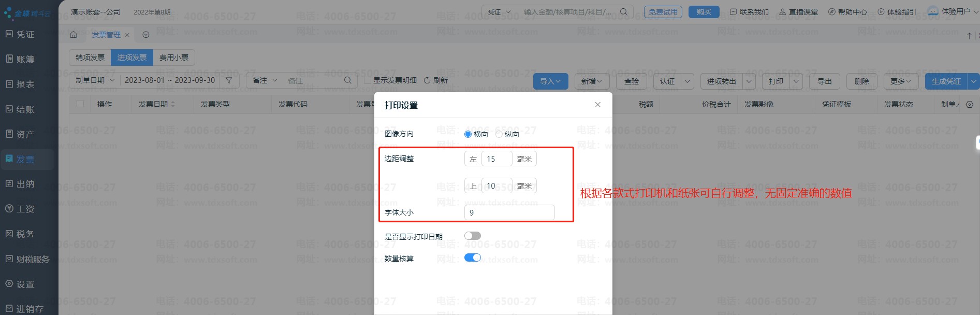Click the filter funnel icon
980x315 pixels.
tap(229, 80)
